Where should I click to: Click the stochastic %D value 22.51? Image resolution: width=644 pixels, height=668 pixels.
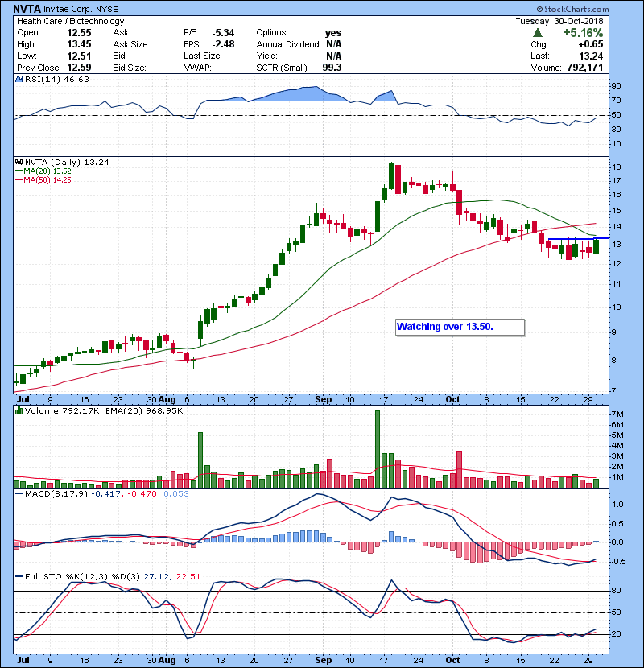pyautogui.click(x=188, y=577)
